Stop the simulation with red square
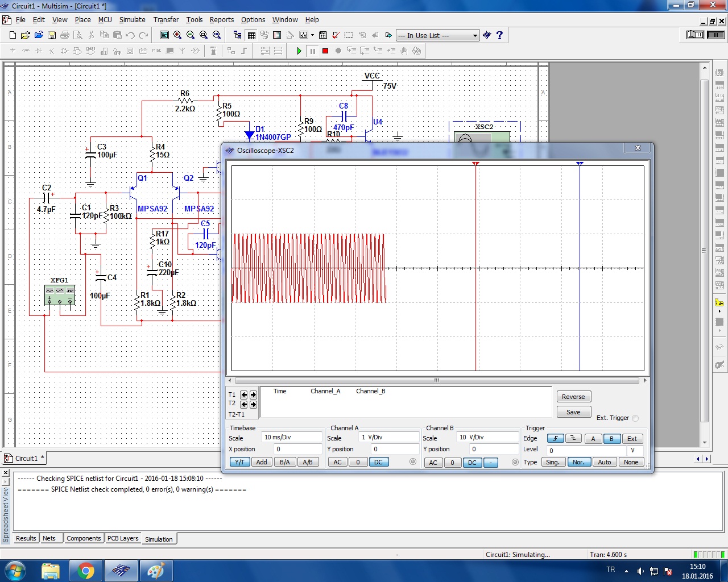The image size is (728, 582). pos(325,51)
